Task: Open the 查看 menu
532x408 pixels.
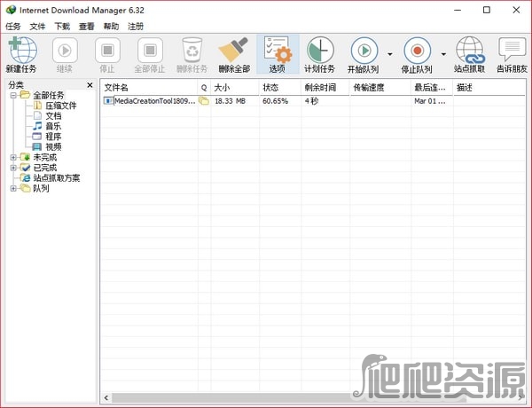Action: coord(87,26)
